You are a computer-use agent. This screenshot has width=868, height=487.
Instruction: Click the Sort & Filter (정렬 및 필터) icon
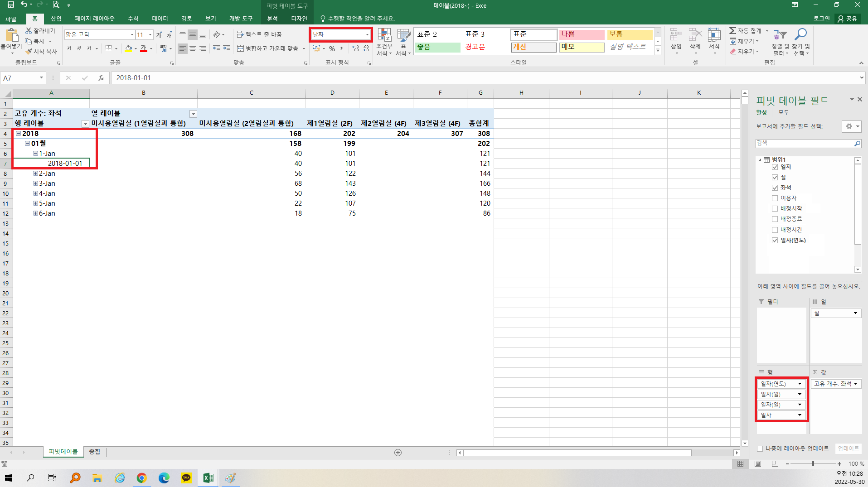click(x=780, y=34)
